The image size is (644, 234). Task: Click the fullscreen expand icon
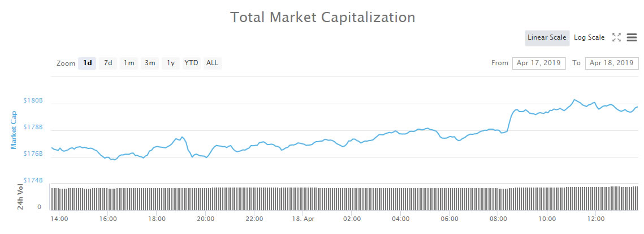(x=616, y=37)
